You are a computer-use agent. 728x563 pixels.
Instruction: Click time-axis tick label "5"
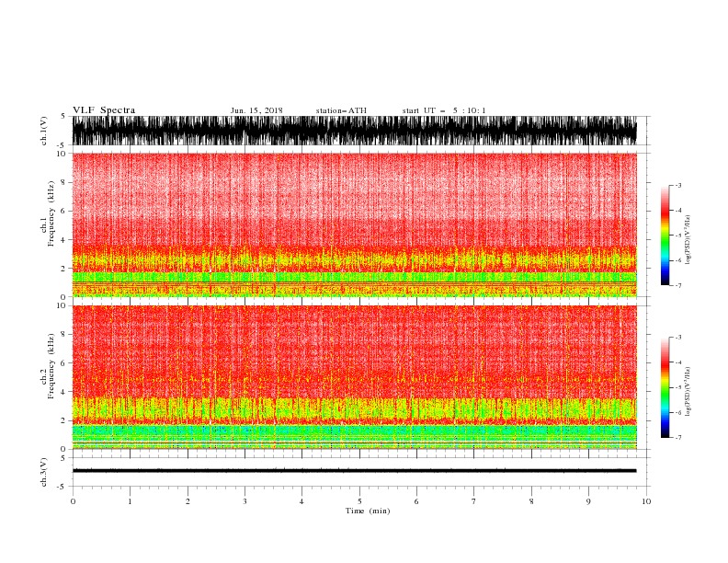pos(359,501)
